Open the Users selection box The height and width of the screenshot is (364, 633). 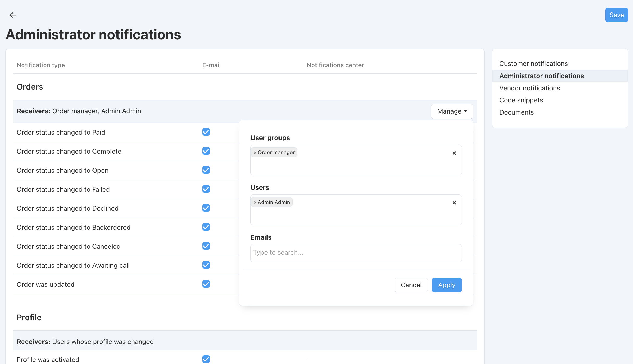[356, 210]
